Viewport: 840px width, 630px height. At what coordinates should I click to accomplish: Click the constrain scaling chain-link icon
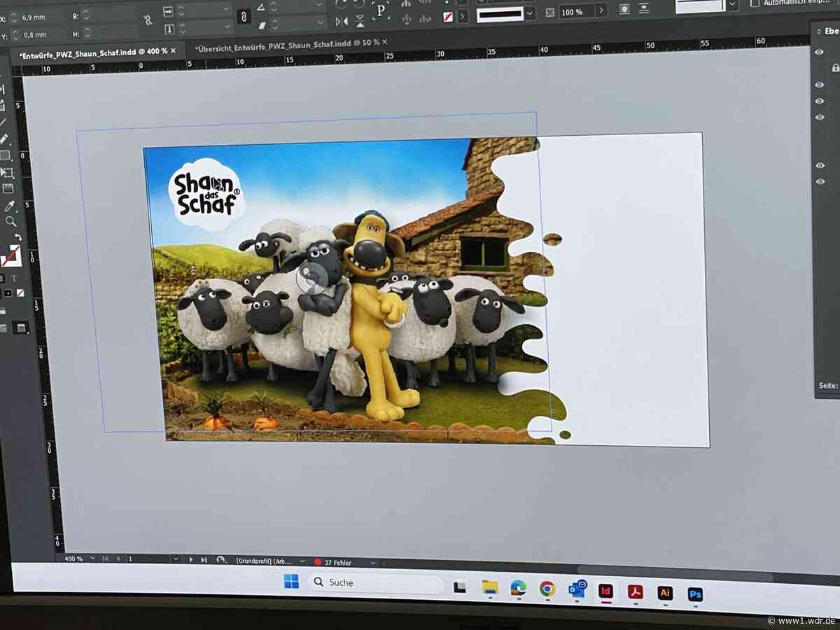(x=244, y=17)
